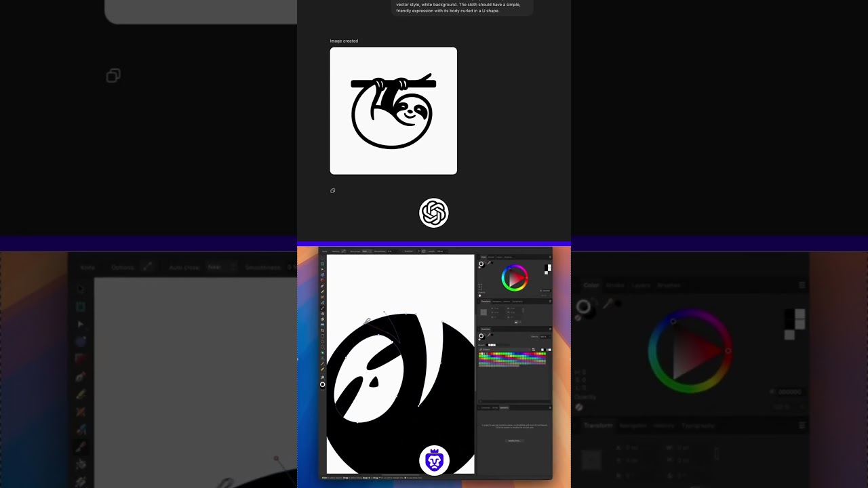This screenshot has width=868, height=488.
Task: Switch to the Layers tab
Action: click(x=499, y=257)
